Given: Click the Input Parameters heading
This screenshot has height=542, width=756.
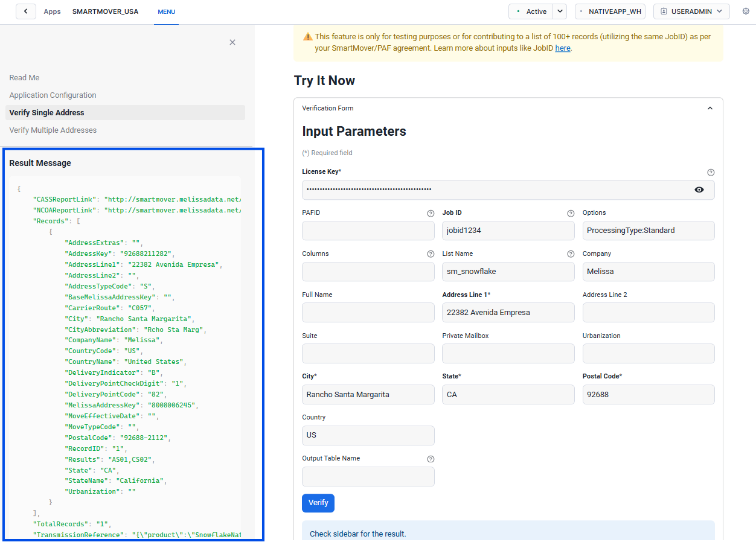Looking at the screenshot, I should (354, 132).
